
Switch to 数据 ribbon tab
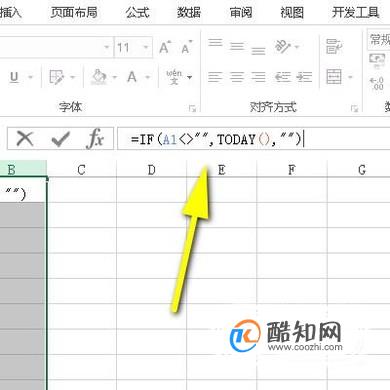point(189,13)
